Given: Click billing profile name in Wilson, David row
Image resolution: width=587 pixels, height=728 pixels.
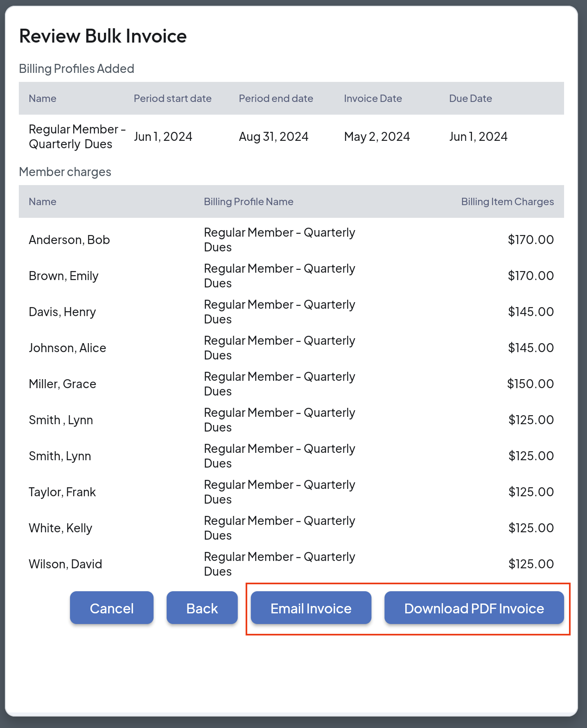Looking at the screenshot, I should click(x=280, y=564).
